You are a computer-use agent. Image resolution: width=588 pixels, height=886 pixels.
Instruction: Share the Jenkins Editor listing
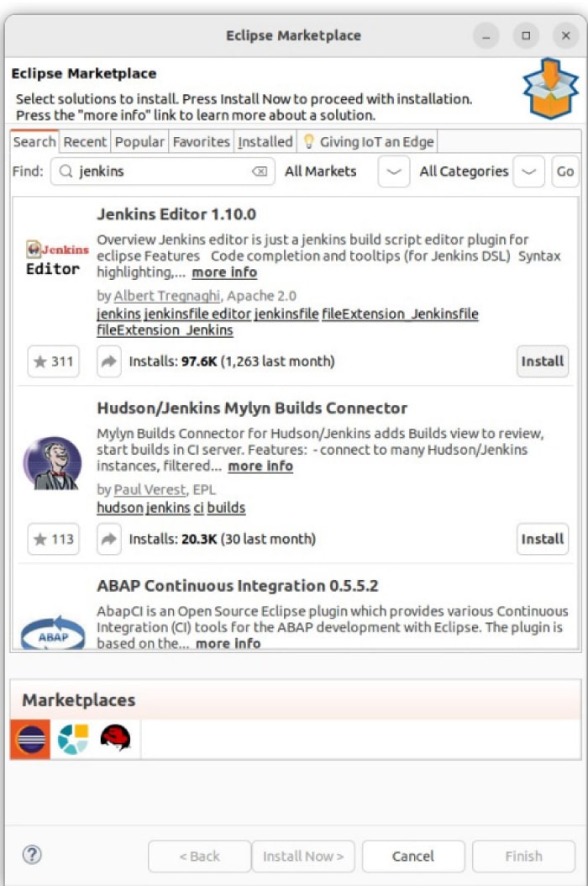click(x=108, y=361)
